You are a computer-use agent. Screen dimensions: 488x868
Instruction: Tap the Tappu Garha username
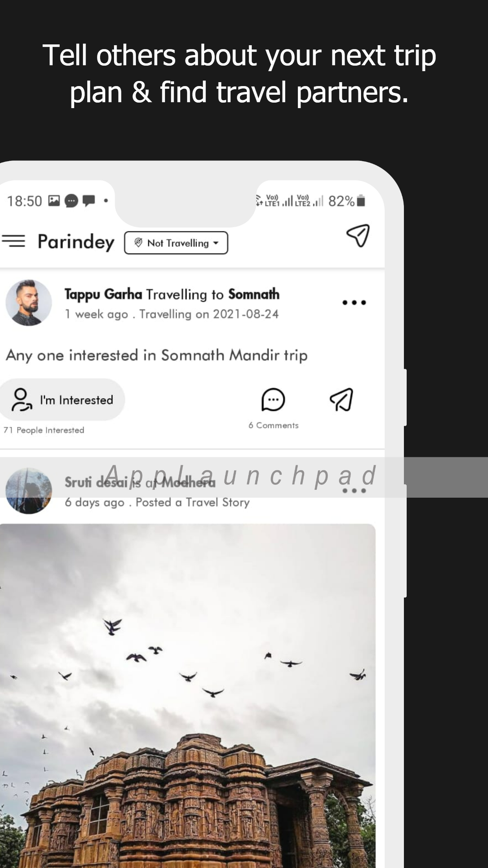[x=103, y=294]
